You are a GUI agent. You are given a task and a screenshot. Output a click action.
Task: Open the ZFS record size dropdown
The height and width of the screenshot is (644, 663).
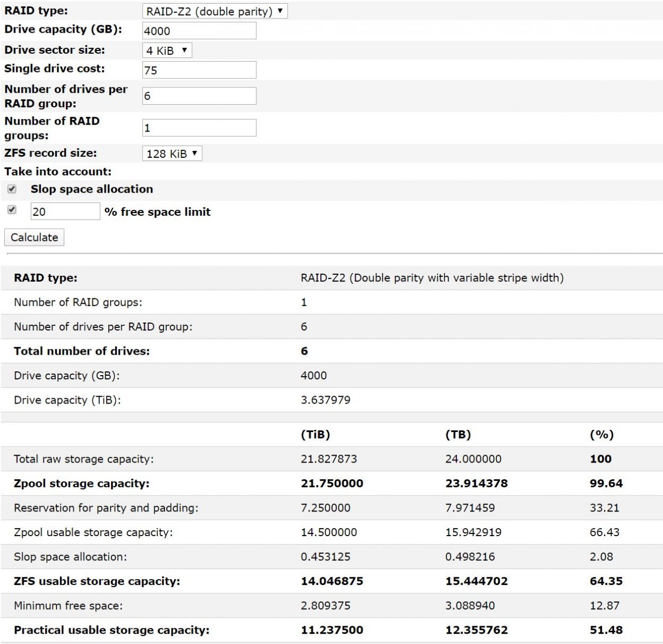pyautogui.click(x=172, y=153)
